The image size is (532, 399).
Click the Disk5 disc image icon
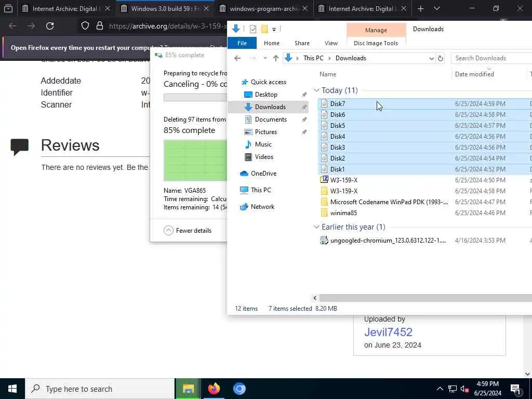(x=324, y=126)
